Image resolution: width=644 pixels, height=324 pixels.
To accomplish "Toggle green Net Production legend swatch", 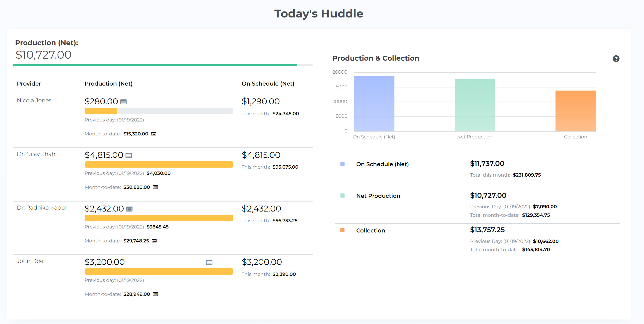I will tap(342, 196).
